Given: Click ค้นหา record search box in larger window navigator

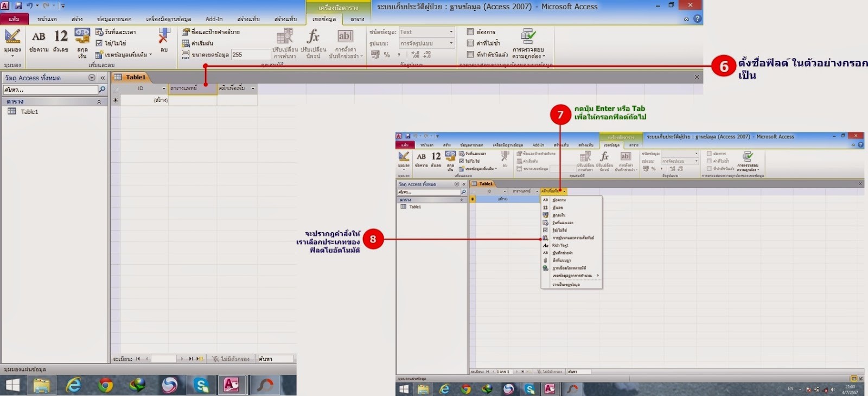Looking at the screenshot, I should click(x=276, y=359).
